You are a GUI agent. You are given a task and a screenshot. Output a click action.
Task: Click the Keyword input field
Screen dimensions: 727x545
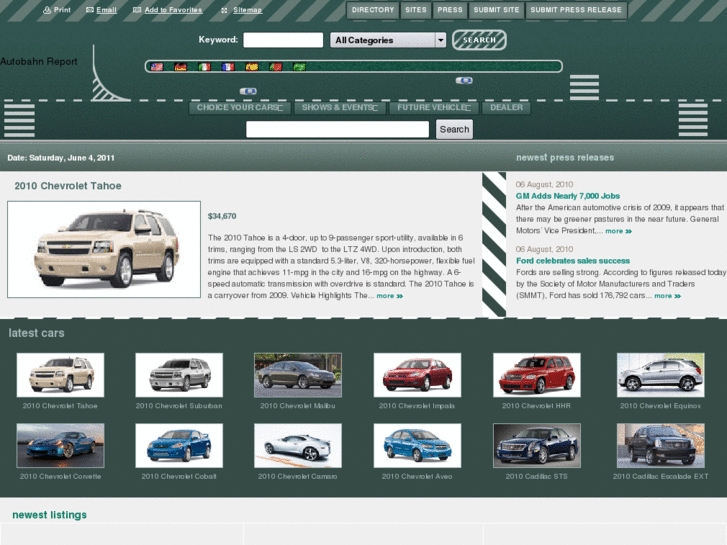coord(283,40)
